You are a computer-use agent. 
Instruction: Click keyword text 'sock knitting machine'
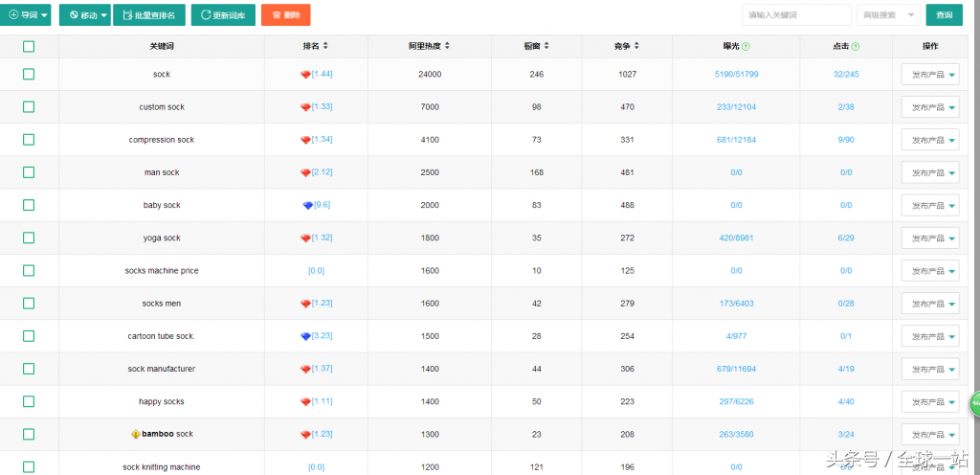click(x=162, y=467)
